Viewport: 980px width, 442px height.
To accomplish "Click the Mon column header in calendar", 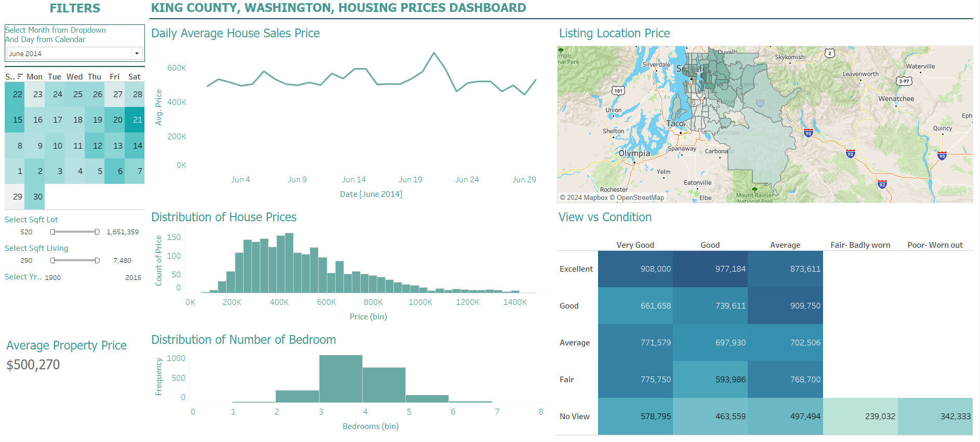I will point(34,77).
